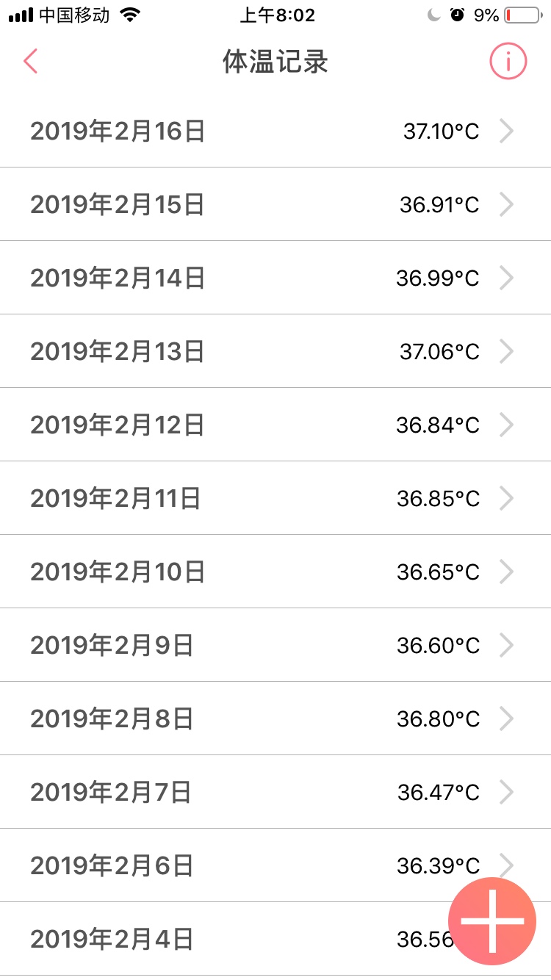Tap the moon Do Not Disturb icon

433,15
